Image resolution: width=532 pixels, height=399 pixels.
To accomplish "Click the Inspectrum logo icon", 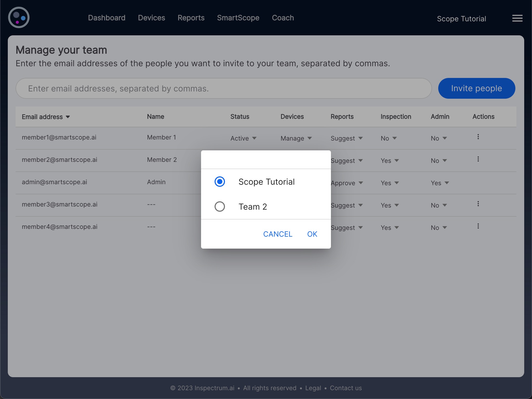I will click(x=19, y=18).
